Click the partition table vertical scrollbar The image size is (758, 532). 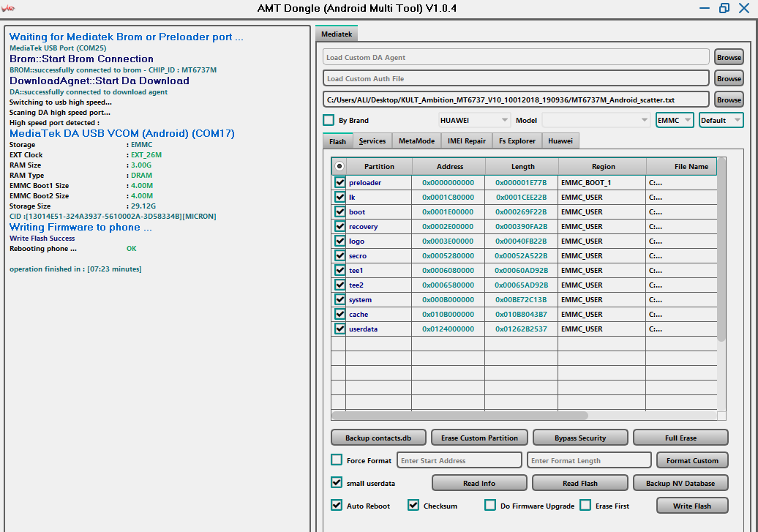[721, 250]
